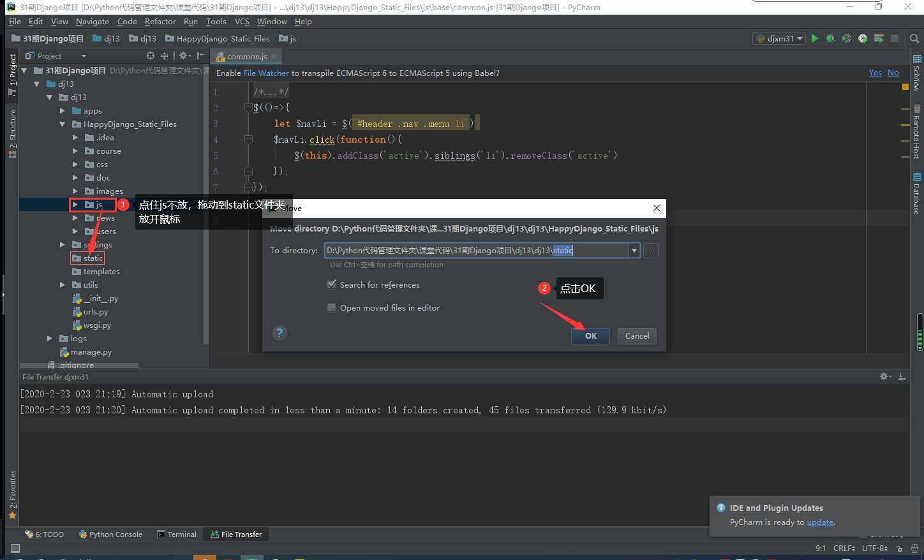Close the common.js editor tab via its x
The width and height of the screenshot is (924, 560).
[274, 57]
